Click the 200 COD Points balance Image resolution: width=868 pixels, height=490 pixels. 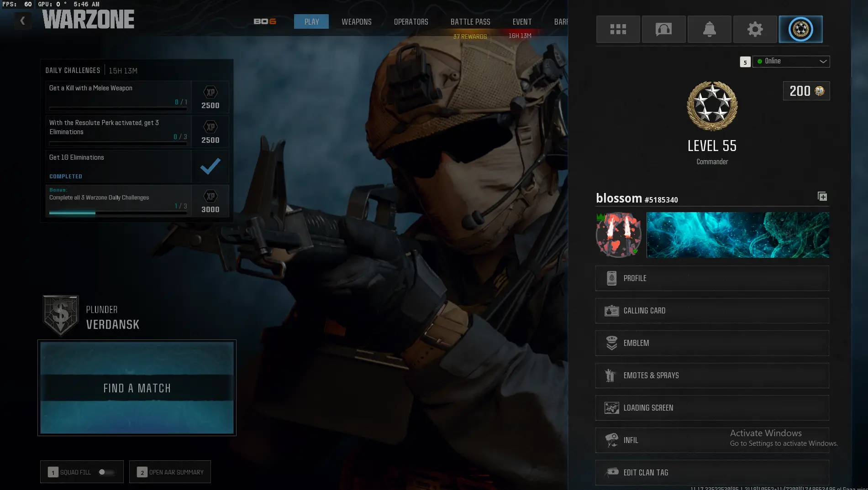pos(806,91)
